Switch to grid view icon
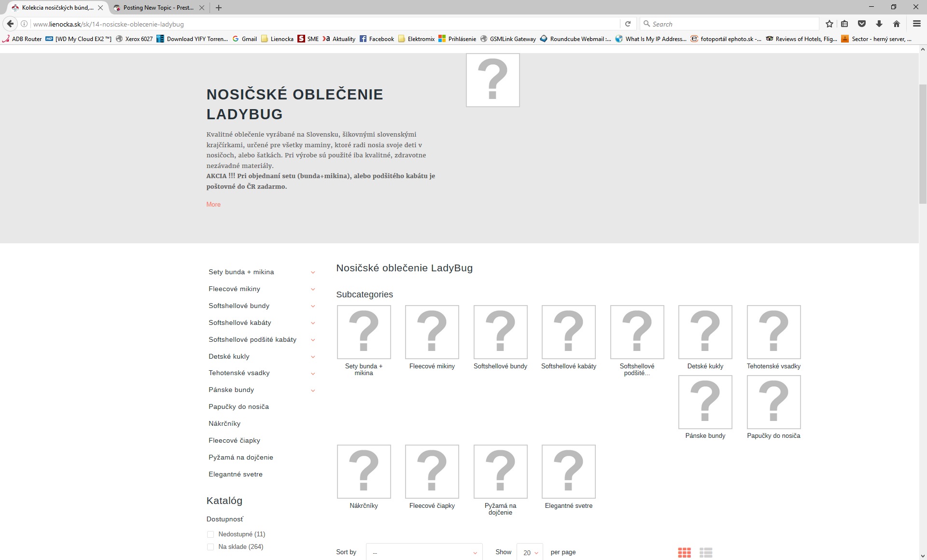 click(684, 552)
